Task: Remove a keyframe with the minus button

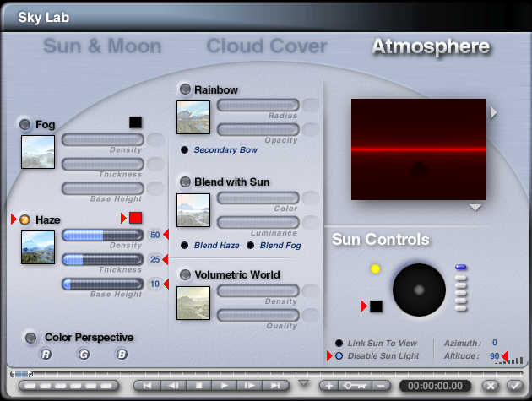Action: point(381,386)
